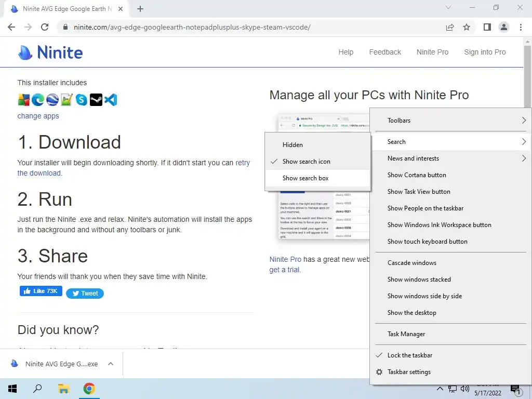This screenshot has height=399, width=532.
Task: Toggle Show People on the taskbar
Action: 450,208
